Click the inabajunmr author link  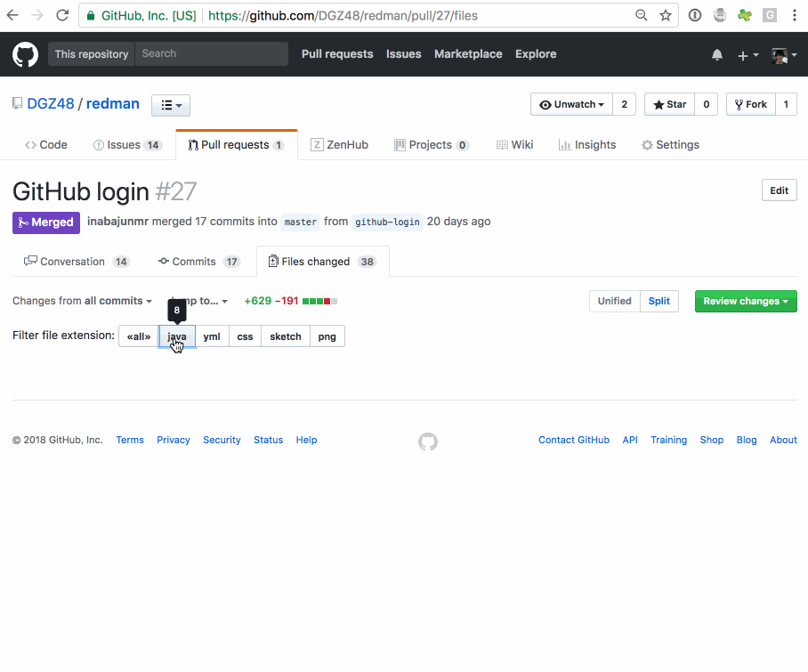click(x=118, y=222)
